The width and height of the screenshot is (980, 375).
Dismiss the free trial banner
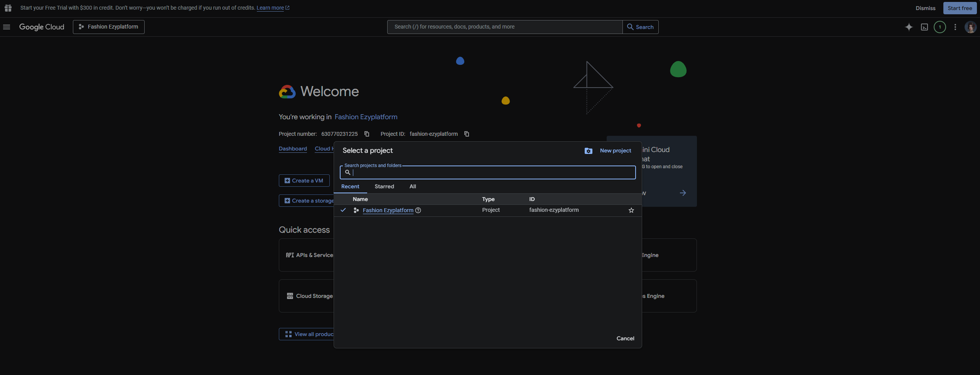925,8
